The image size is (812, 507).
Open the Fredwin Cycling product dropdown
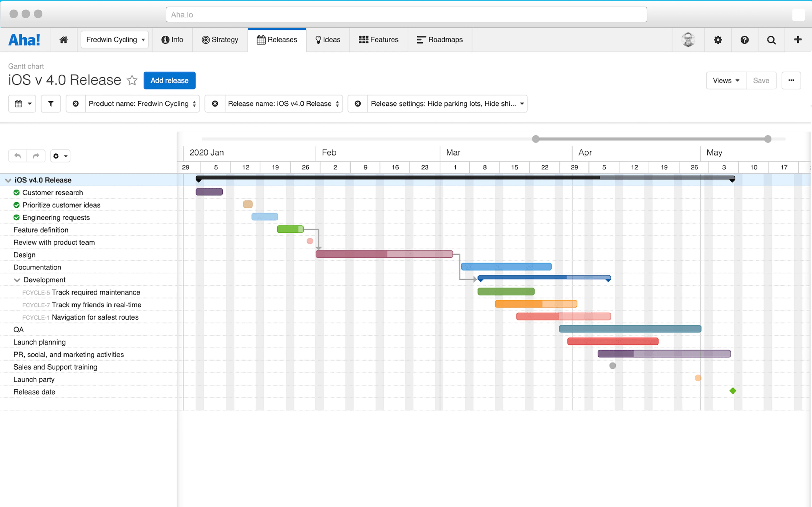point(115,40)
